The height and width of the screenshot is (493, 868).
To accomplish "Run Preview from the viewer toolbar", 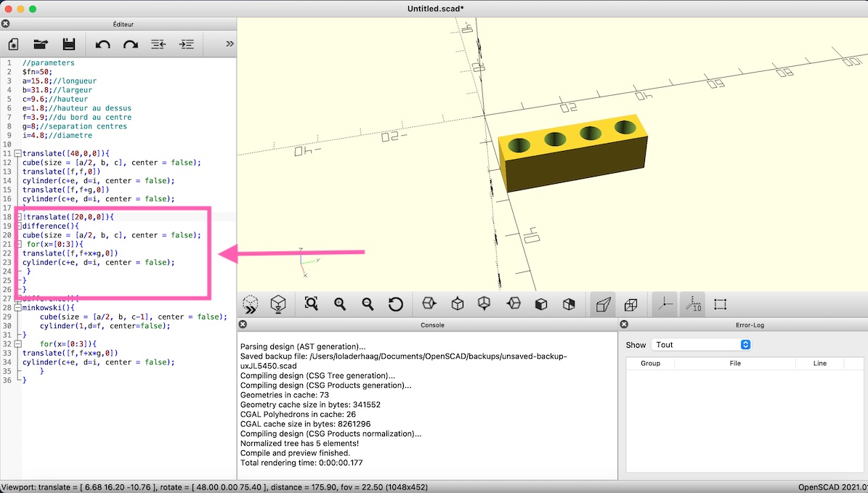I will tap(250, 304).
